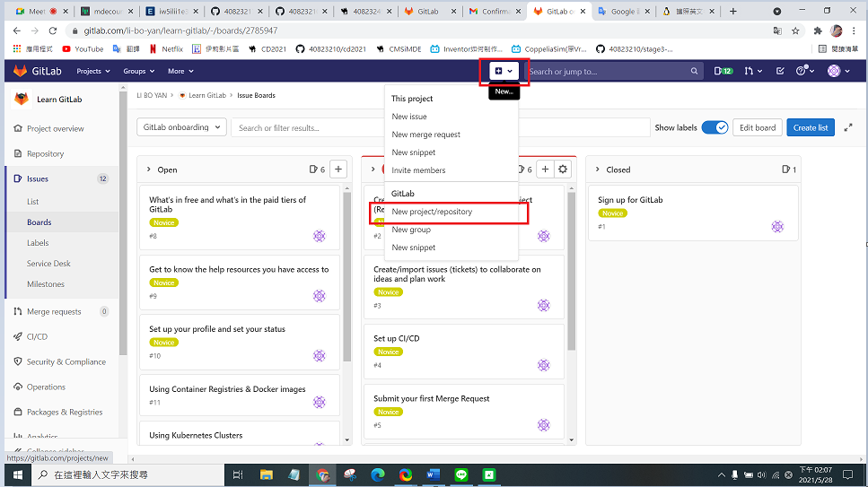Switch to the Google Translate tab
Image resolution: width=868 pixels, height=487 pixels.
(x=623, y=11)
